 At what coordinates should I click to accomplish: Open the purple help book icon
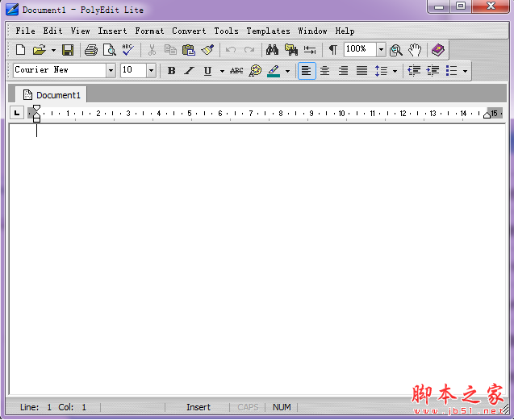438,50
